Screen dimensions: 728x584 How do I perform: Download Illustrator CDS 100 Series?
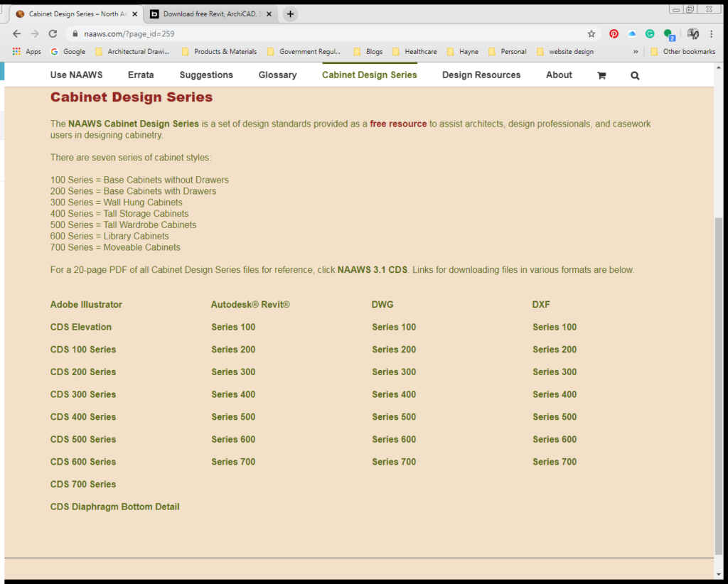(x=83, y=350)
